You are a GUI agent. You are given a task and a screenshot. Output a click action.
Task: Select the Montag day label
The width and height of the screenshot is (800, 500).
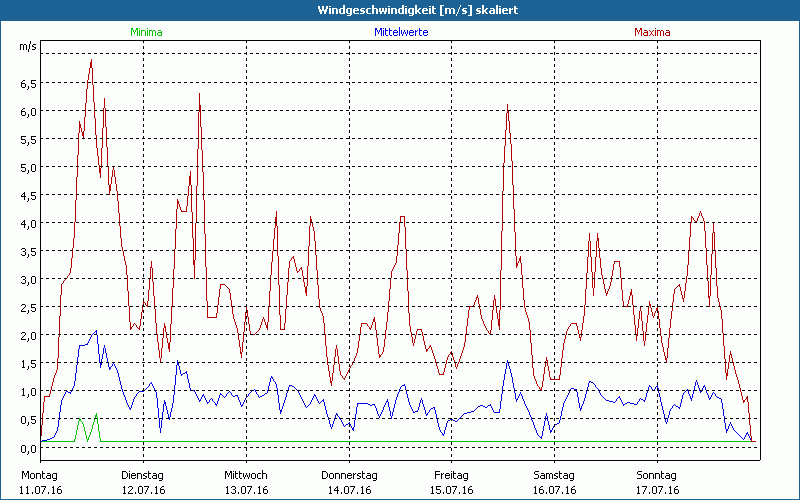click(x=39, y=475)
